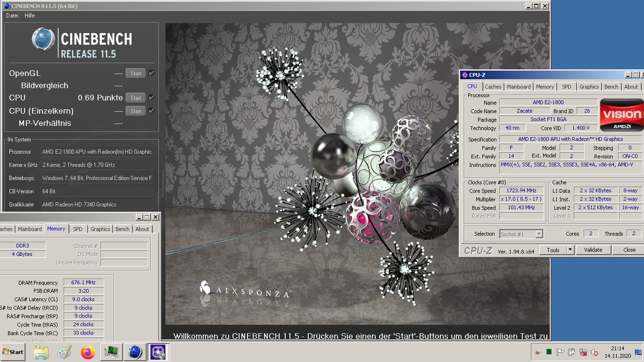Click the red molecule tray icon
Screen dimensions: 644x362
pyautogui.click(x=538, y=352)
